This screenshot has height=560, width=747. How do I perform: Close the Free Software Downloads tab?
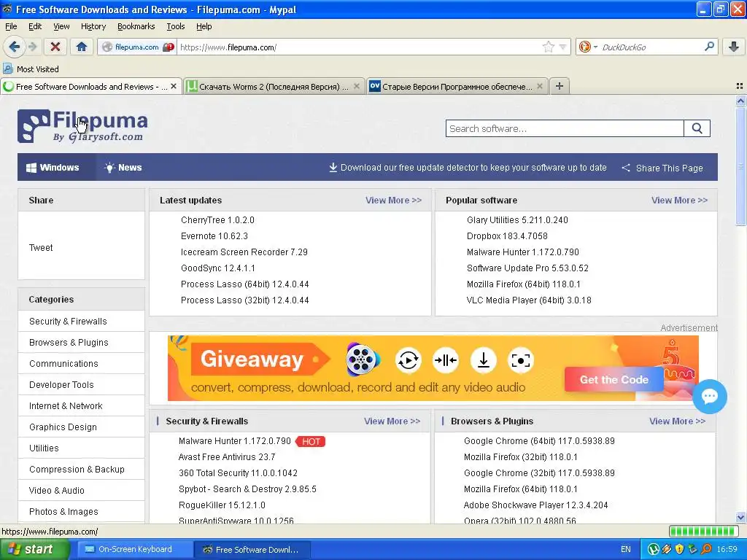(x=174, y=86)
